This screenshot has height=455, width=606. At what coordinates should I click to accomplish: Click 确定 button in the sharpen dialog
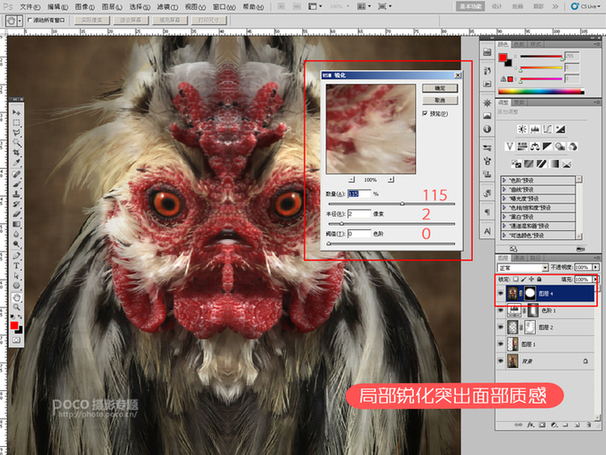pos(440,88)
